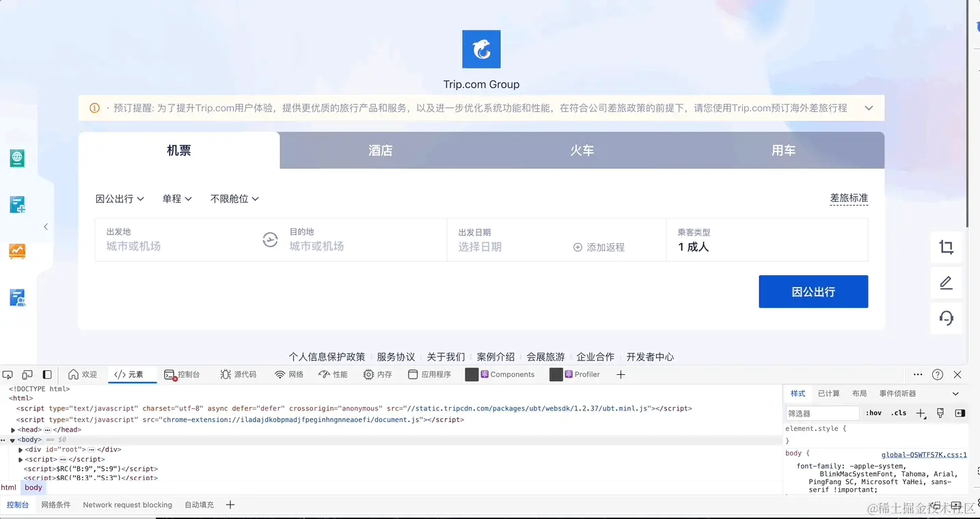Click the 筛选器 styles filter field
The image size is (980, 519).
(x=822, y=413)
